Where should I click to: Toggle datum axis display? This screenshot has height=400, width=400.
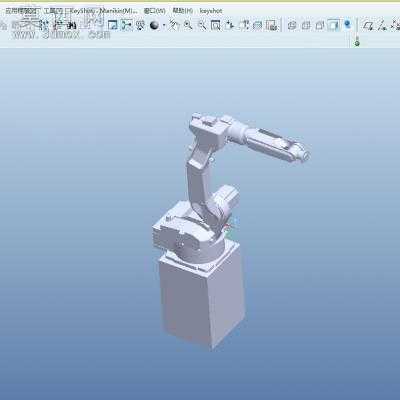[382, 25]
